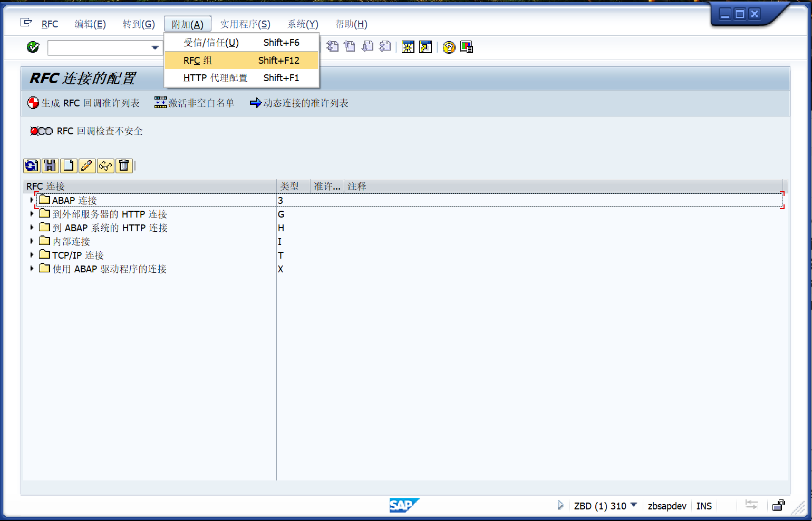Click type value T for TCP/IP row
Viewport: 812px width, 521px height.
pyautogui.click(x=281, y=255)
